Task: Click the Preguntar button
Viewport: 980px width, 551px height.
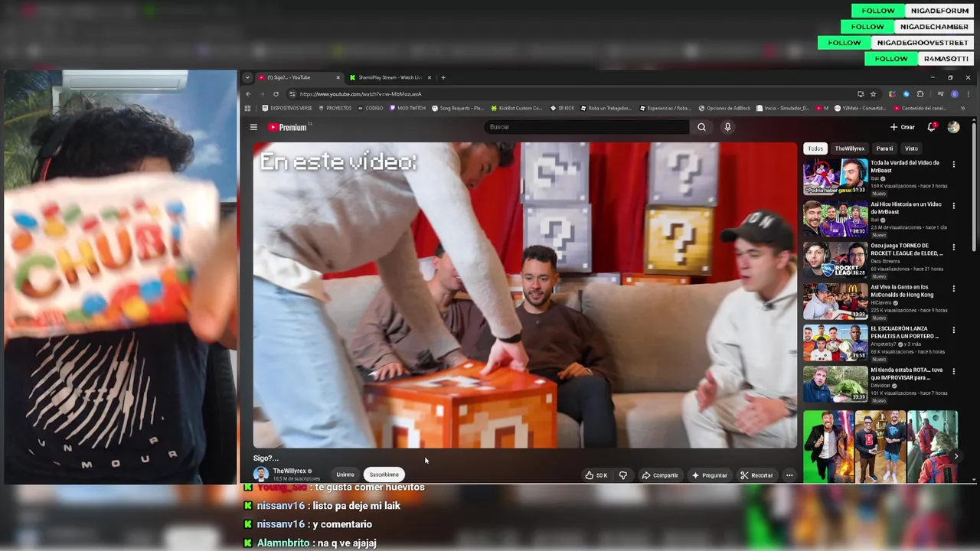Action: click(x=710, y=475)
